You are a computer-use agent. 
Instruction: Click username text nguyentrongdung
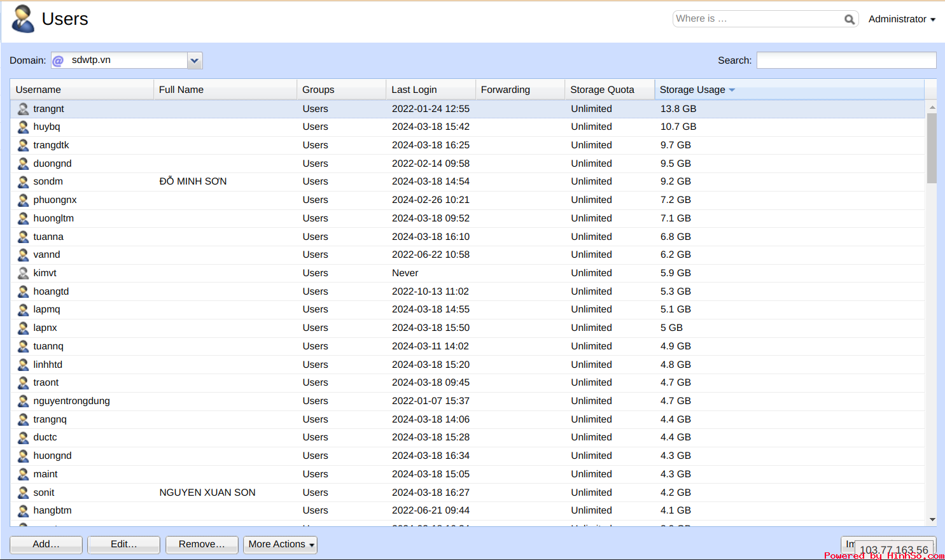pos(72,402)
